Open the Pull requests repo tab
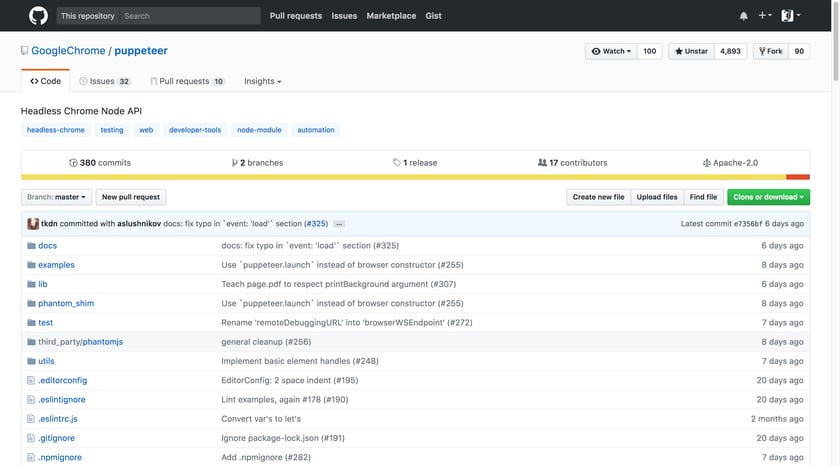This screenshot has height=466, width=840. [x=188, y=81]
